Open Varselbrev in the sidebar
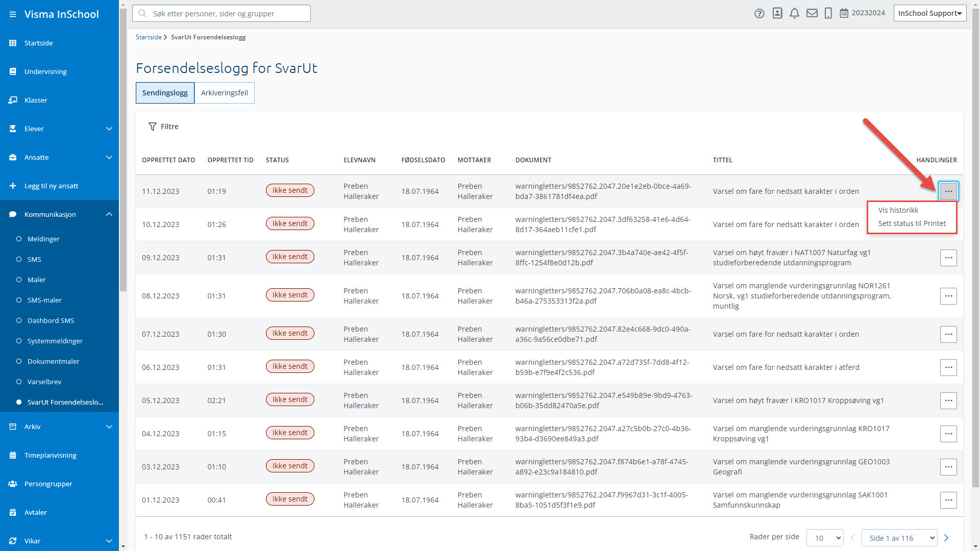Viewport: 980px width, 551px height. [x=44, y=382]
